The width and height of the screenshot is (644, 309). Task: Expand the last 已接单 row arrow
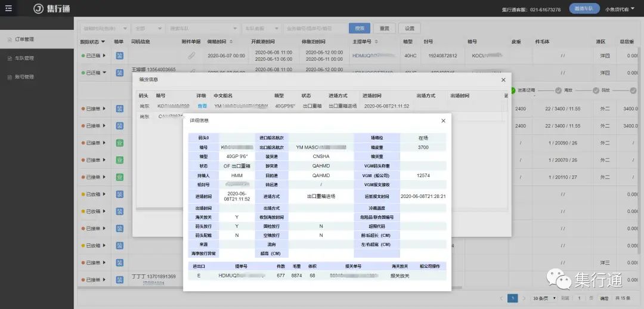[104, 280]
